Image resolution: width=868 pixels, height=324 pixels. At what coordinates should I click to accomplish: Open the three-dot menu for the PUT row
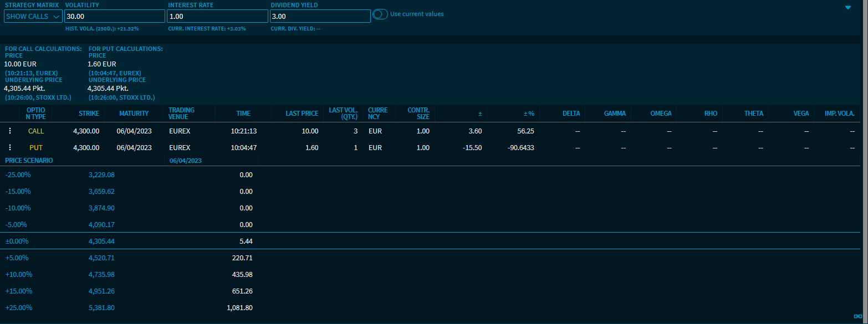tap(9, 148)
